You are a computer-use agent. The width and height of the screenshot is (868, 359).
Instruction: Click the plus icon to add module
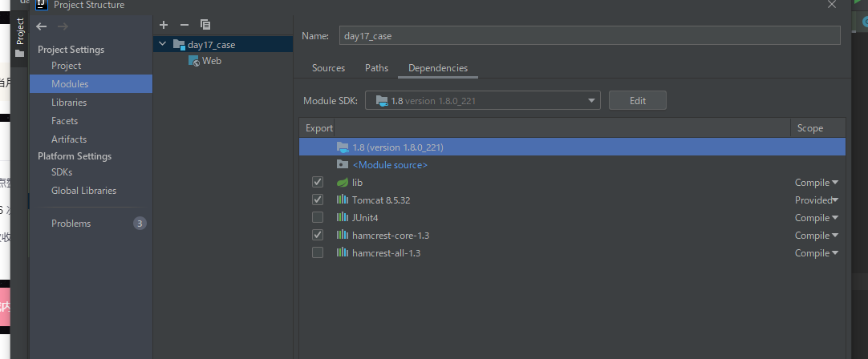164,25
